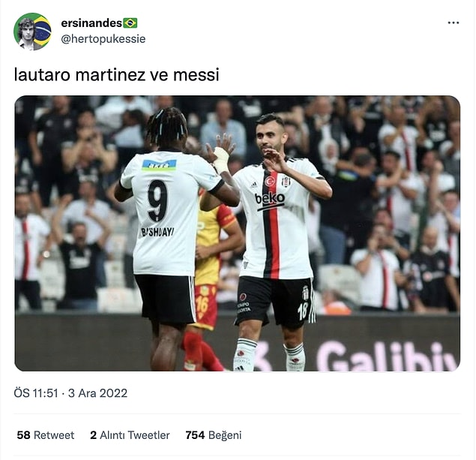The image size is (476, 460).
Task: Click the ÖS 11:51 timestamp
Action: tap(36, 393)
